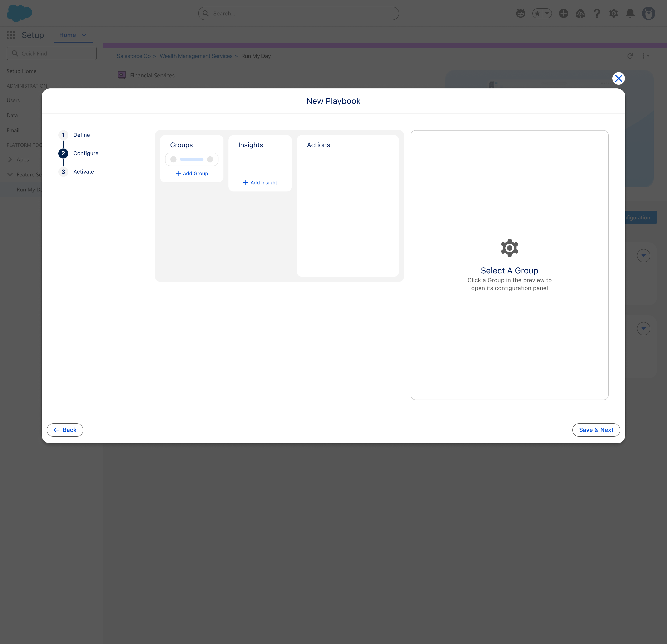The image size is (667, 644).
Task: Click the plus icon beside Add Group
Action: 178,173
